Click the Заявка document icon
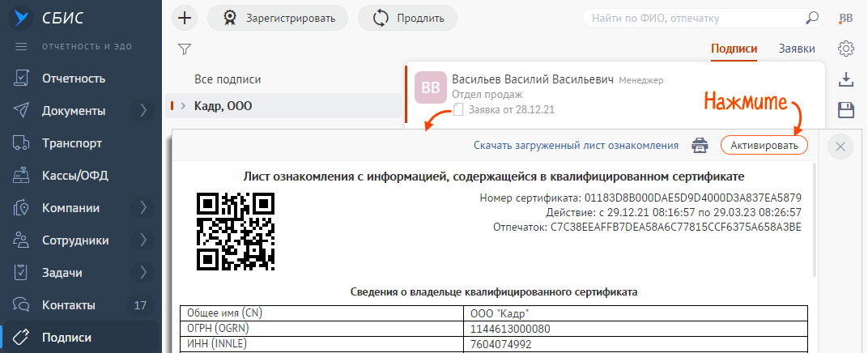This screenshot has width=868, height=353. [x=457, y=109]
